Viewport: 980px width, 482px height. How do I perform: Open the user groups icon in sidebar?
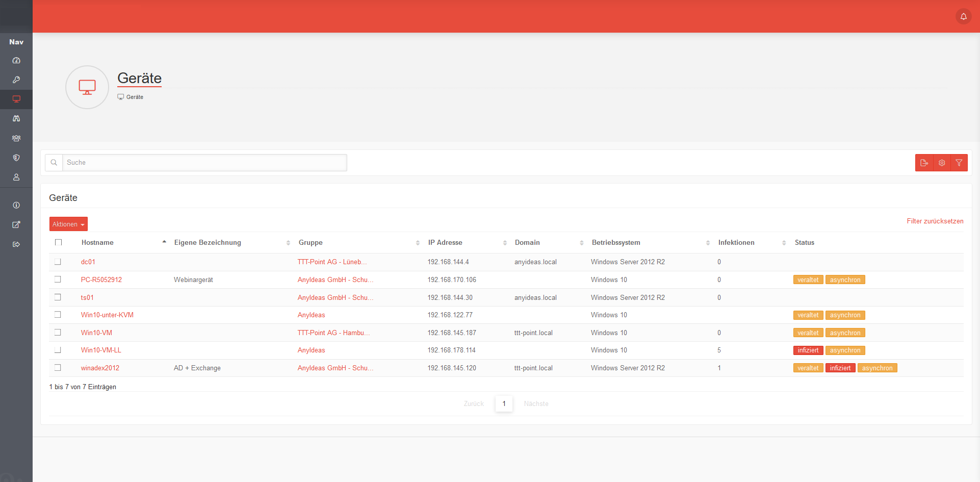pos(16,138)
